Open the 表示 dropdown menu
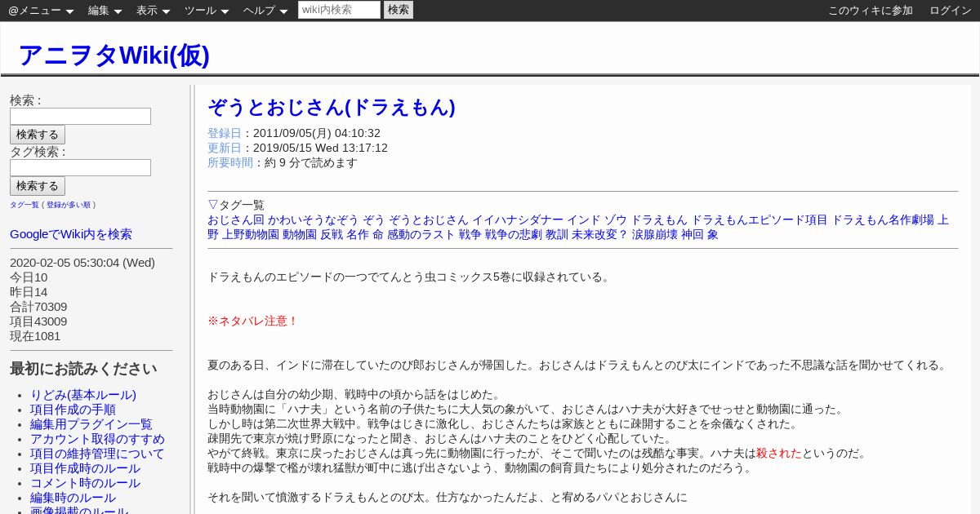The image size is (980, 514). click(x=153, y=11)
